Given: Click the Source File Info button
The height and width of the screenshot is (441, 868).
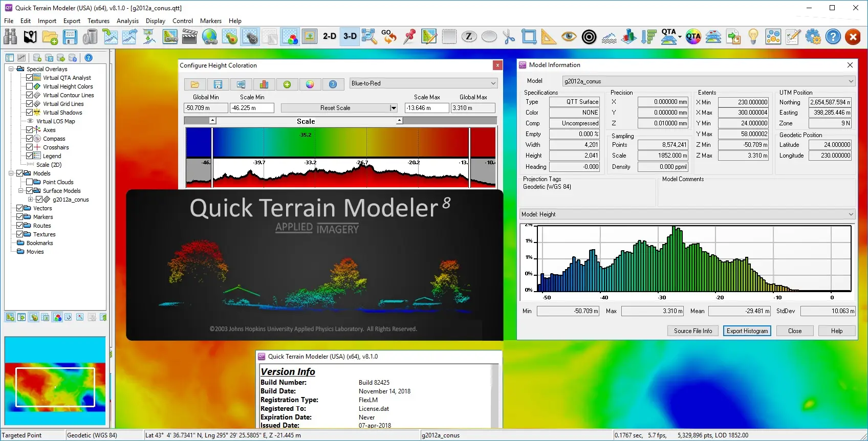Looking at the screenshot, I should tap(693, 331).
